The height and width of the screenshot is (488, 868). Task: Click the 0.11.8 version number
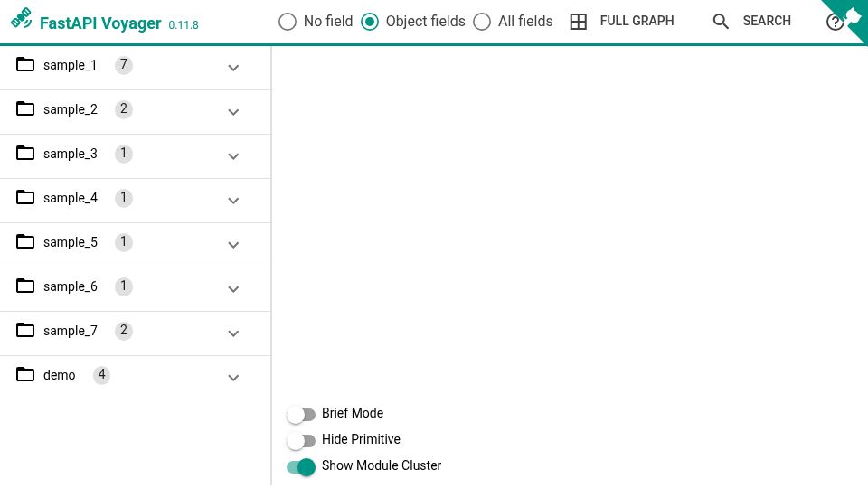pos(184,25)
